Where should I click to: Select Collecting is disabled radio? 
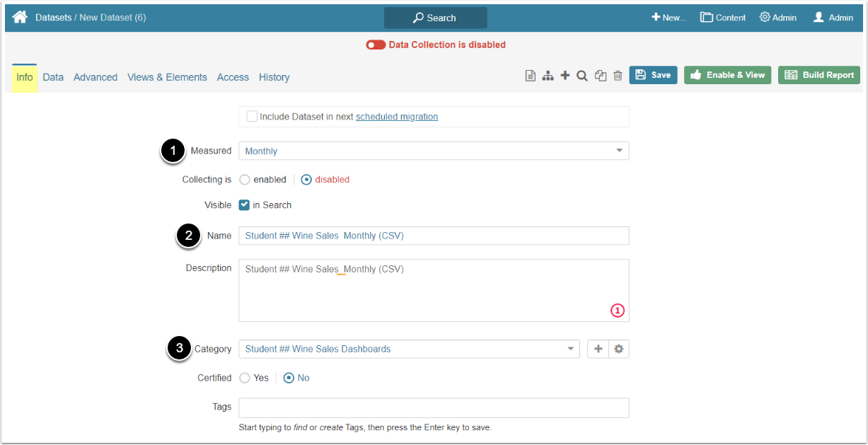coord(306,180)
